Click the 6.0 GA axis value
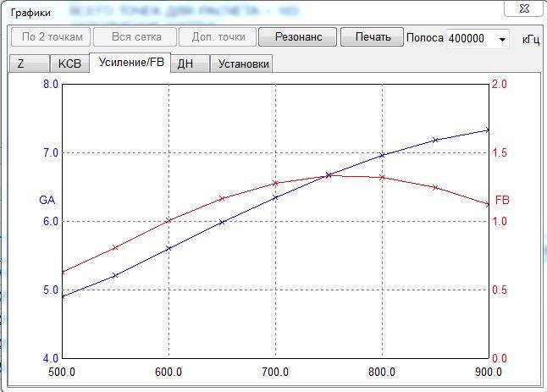547x392 pixels. (51, 221)
